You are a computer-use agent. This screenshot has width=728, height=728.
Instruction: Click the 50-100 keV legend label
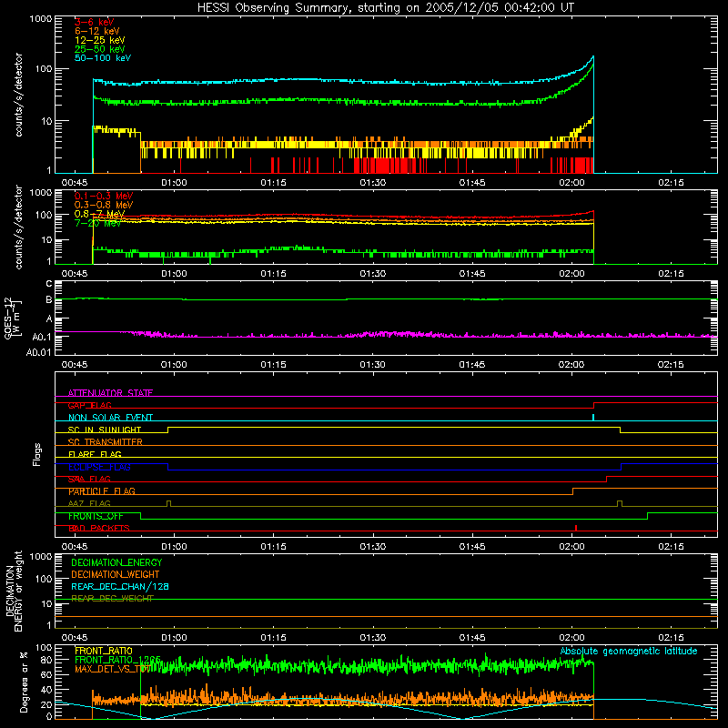(x=103, y=58)
